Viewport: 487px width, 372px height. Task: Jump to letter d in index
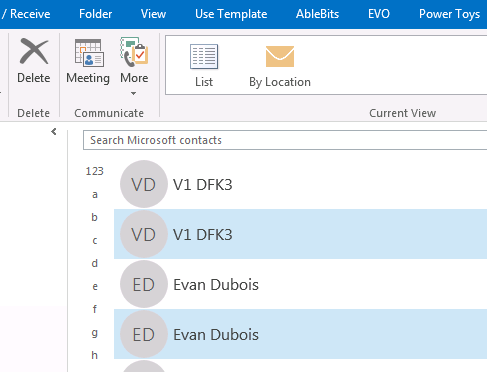point(95,263)
